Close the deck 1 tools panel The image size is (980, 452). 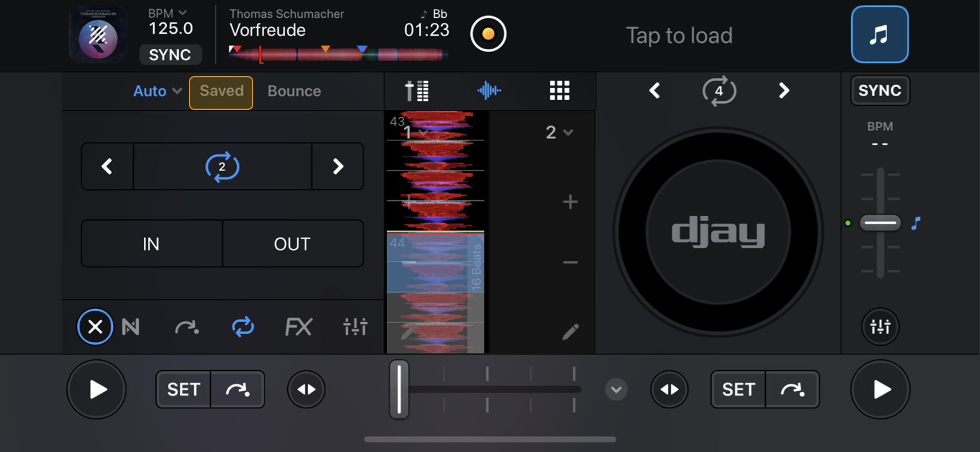(95, 327)
